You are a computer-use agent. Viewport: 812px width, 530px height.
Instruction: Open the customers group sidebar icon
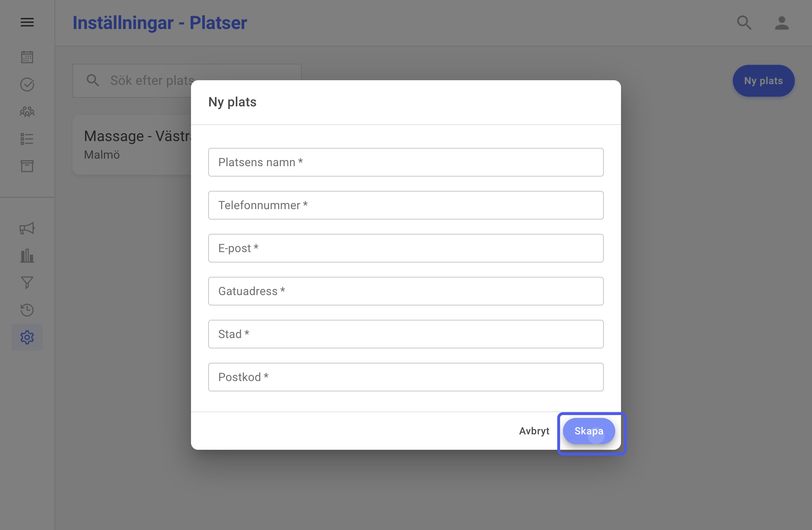pyautogui.click(x=27, y=112)
